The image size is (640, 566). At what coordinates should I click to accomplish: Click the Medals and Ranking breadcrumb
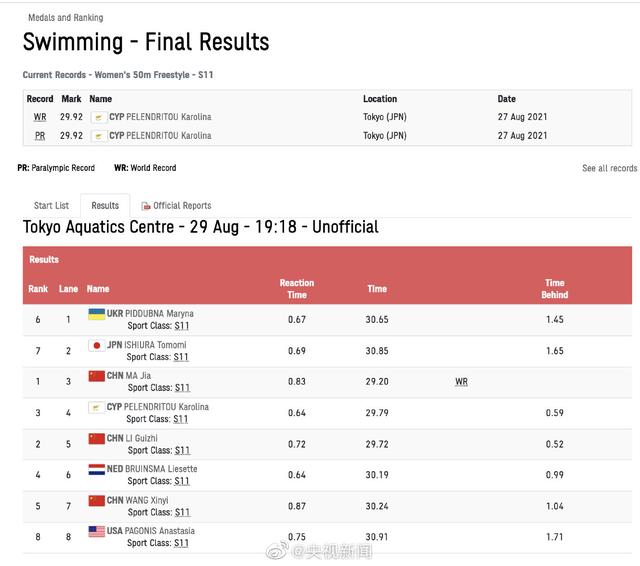[65, 18]
